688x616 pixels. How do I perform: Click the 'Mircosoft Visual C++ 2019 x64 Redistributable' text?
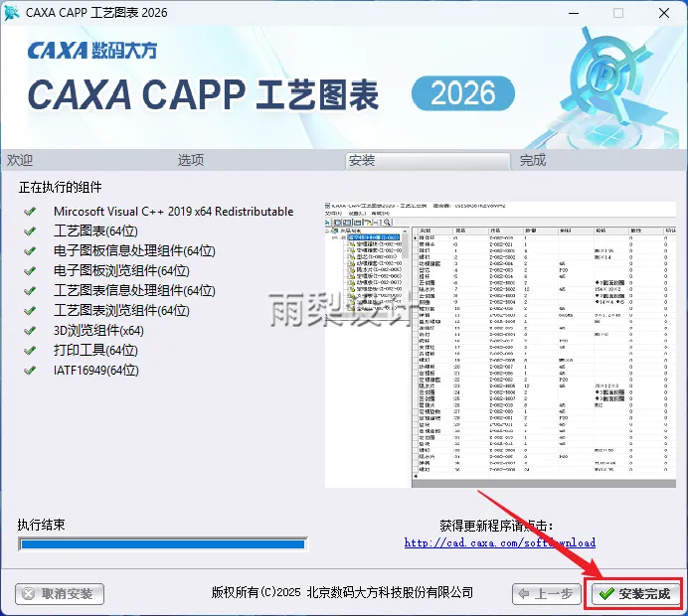tap(174, 212)
